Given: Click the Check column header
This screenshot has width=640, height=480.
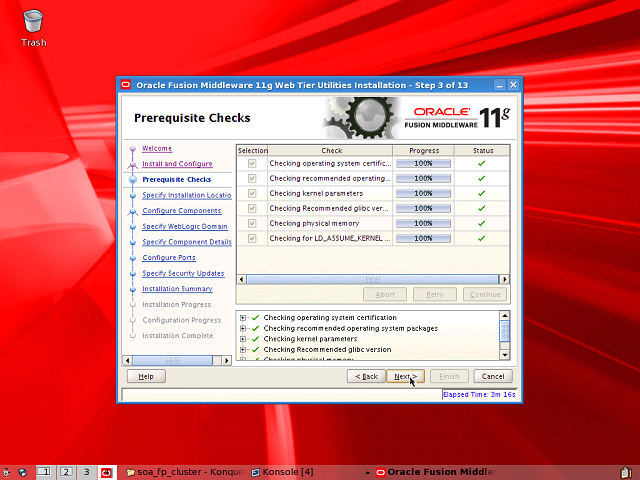Looking at the screenshot, I should point(331,151).
